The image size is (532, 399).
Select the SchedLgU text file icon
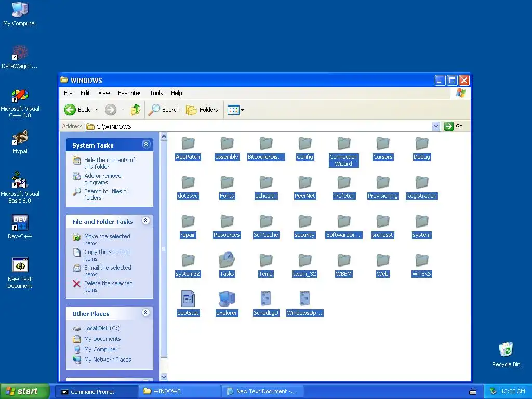click(266, 299)
